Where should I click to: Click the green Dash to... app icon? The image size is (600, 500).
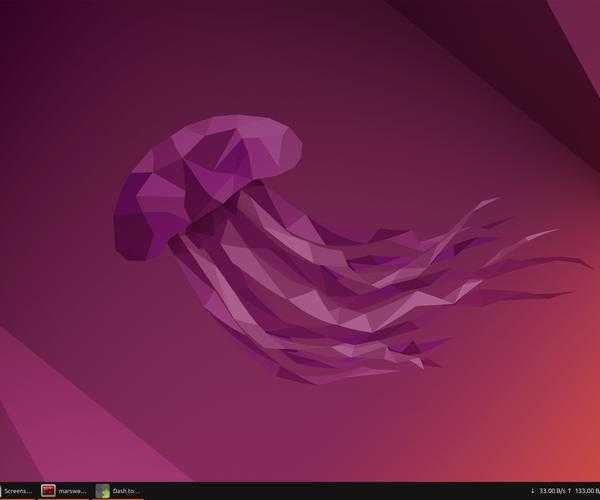click(x=102, y=491)
